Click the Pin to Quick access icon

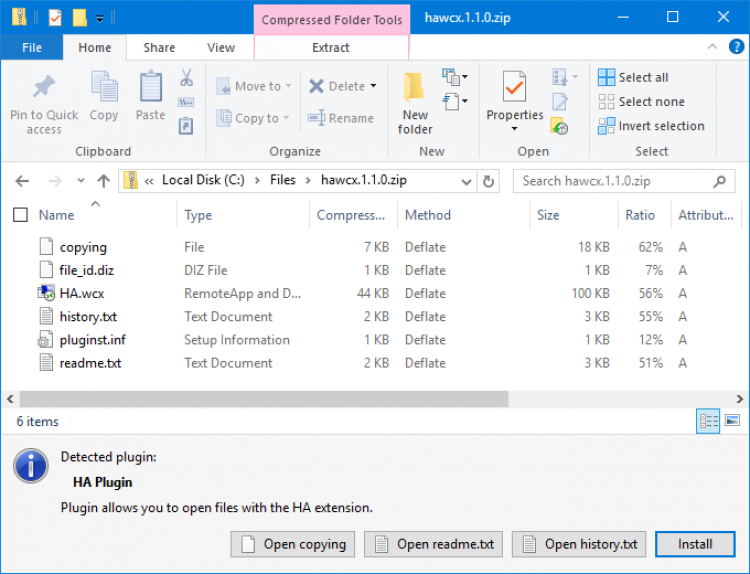43,88
